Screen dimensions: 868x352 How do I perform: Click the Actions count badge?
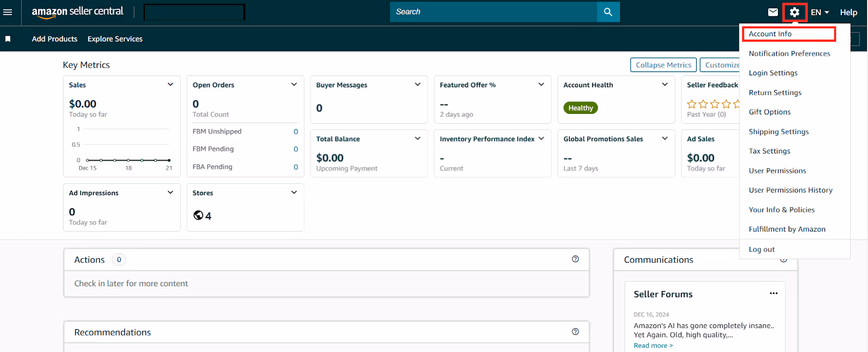pyautogui.click(x=119, y=259)
